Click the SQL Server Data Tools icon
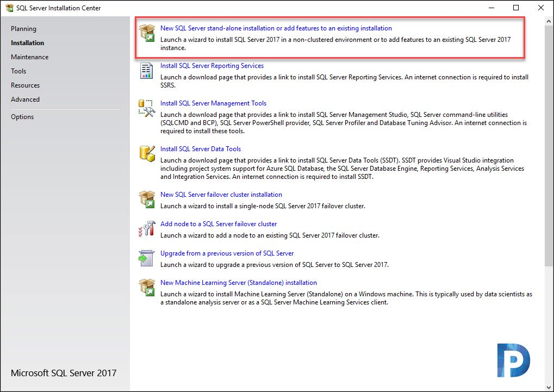This screenshot has height=392, width=554. [147, 154]
